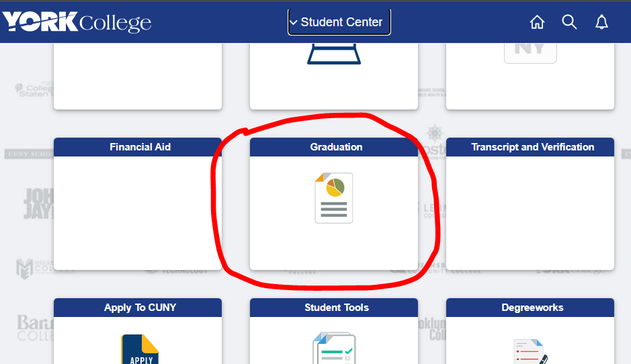The height and width of the screenshot is (364, 631).
Task: Click the Apply To CUNY document icon
Action: click(x=140, y=349)
